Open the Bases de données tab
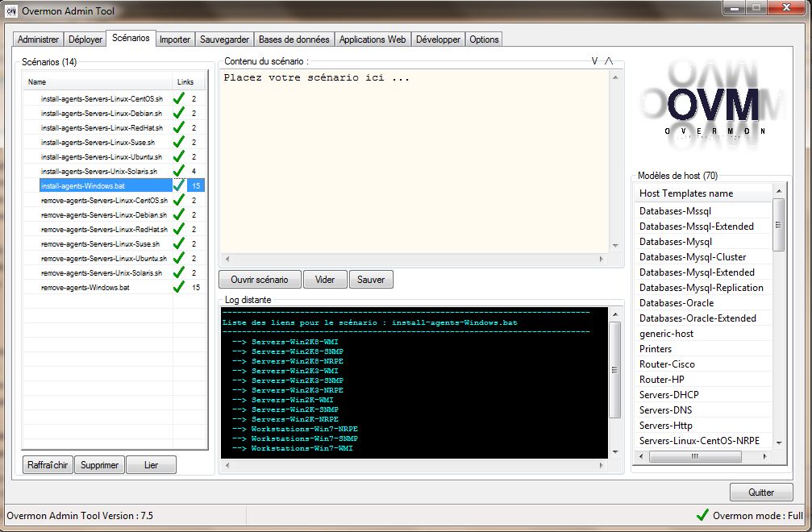Screen dimensions: 812x532 (294, 39)
